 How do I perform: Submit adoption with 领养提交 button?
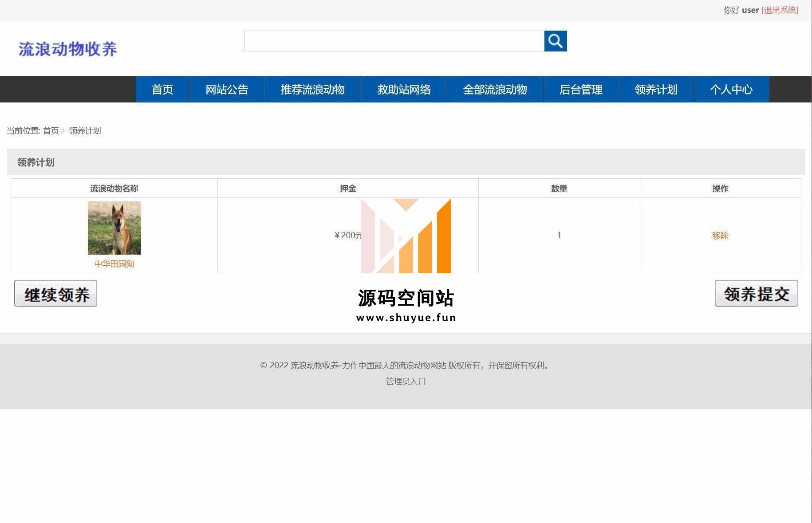pos(756,293)
